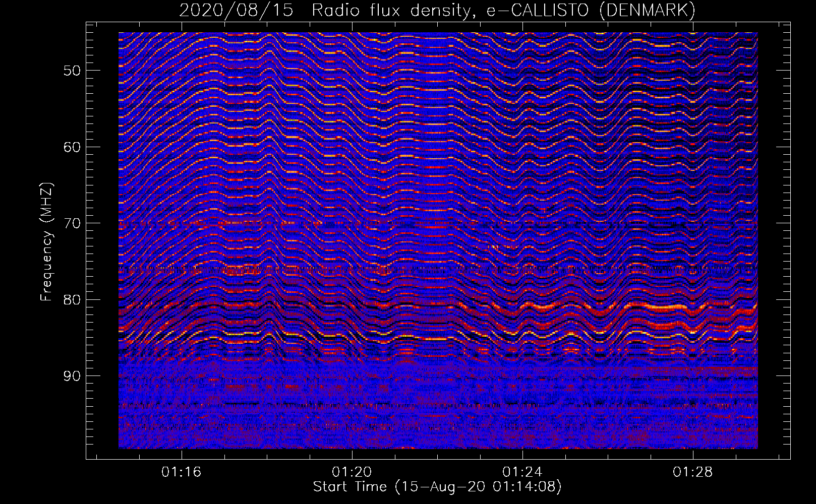Click the frequency tick label '80'
816x504 pixels.
point(72,300)
